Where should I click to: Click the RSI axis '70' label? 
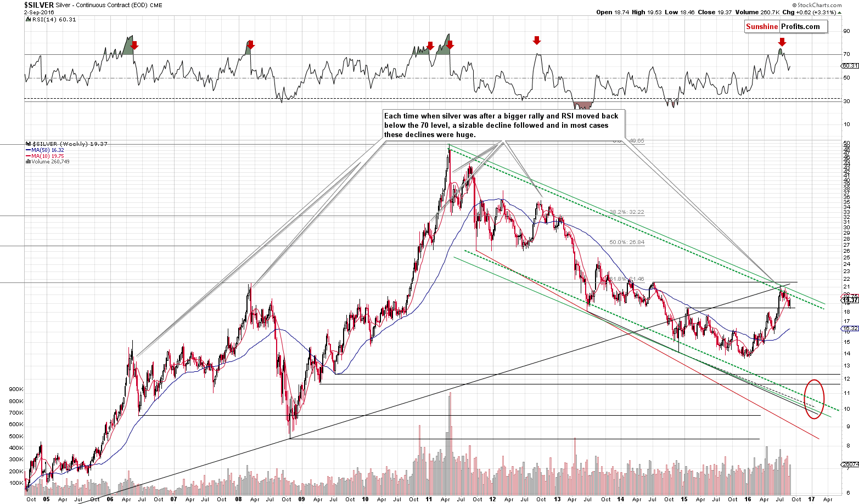[847, 54]
